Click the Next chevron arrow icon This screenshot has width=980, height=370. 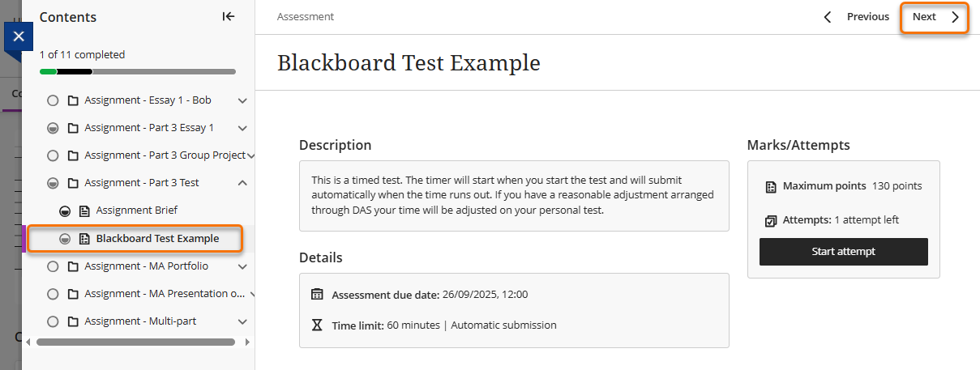click(955, 17)
